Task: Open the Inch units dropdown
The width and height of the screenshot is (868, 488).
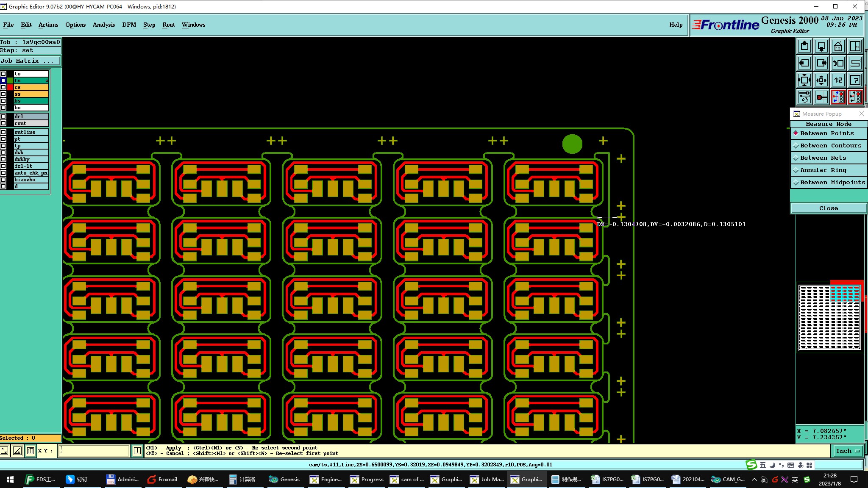Action: pos(847,451)
